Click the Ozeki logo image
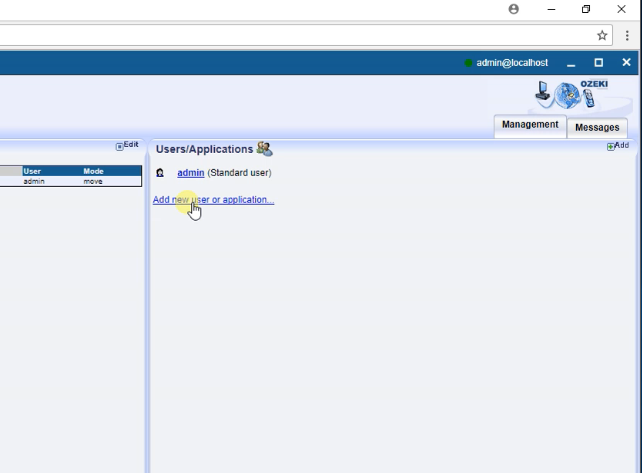 573,95
